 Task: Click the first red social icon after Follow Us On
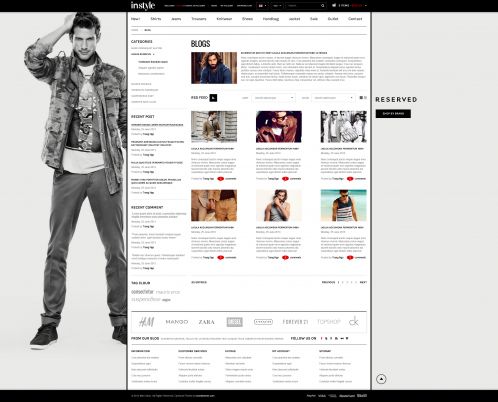click(321, 338)
